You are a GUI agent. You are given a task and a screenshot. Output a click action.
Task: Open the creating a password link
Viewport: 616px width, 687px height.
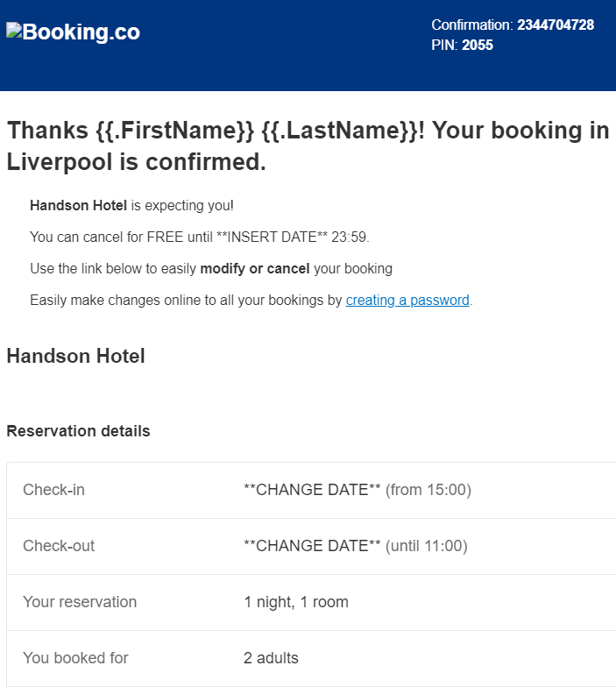(407, 300)
